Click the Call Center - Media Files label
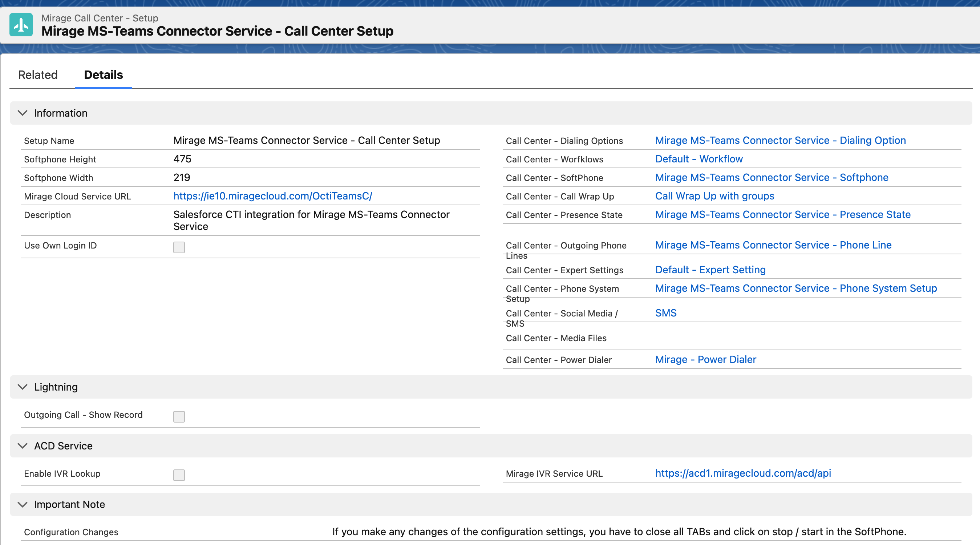The height and width of the screenshot is (545, 980). [x=556, y=338]
